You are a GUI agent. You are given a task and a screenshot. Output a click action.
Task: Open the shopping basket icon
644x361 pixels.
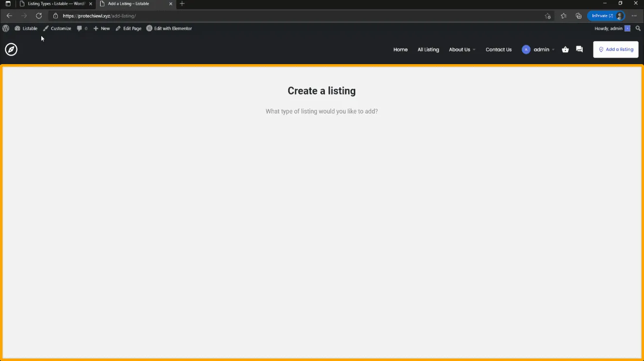pyautogui.click(x=565, y=50)
